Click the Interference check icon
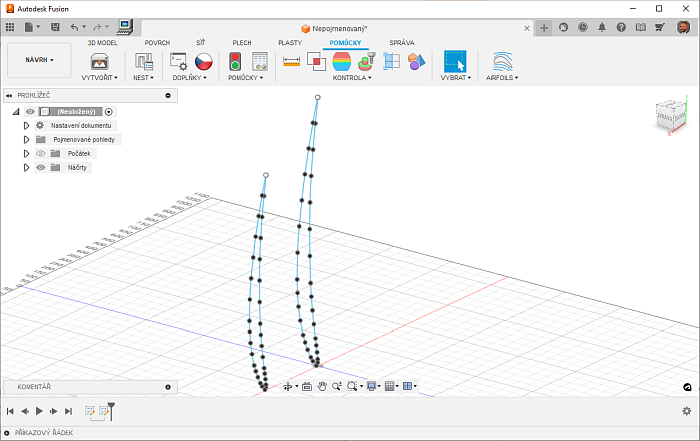 (316, 61)
